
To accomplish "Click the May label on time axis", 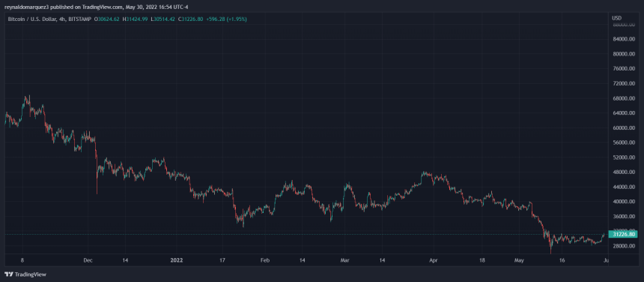I will [x=520, y=260].
